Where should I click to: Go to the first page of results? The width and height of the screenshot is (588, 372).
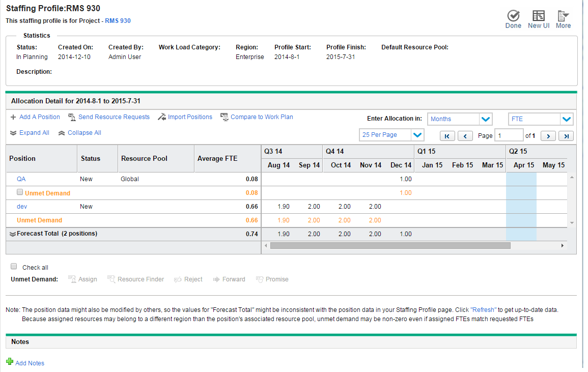[447, 136]
